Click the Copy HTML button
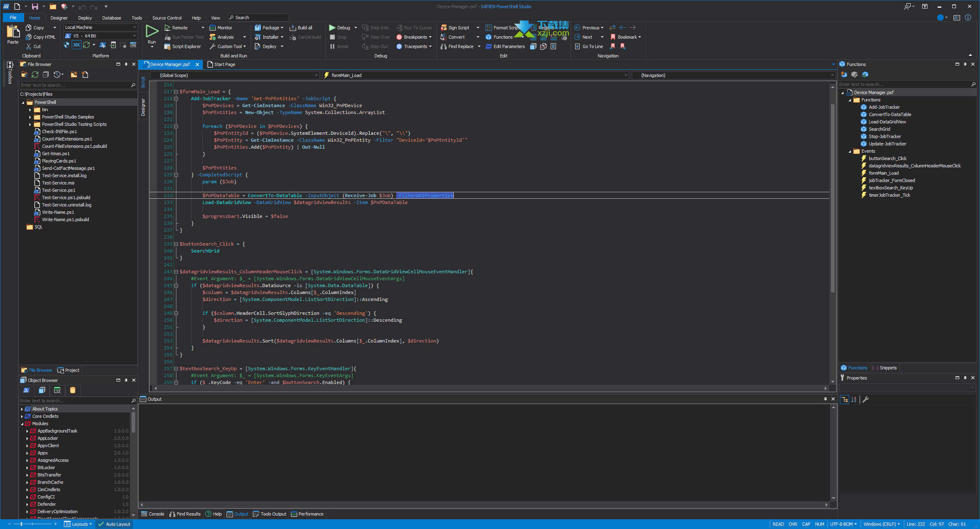Screen dimensions: 980x529 pos(41,37)
